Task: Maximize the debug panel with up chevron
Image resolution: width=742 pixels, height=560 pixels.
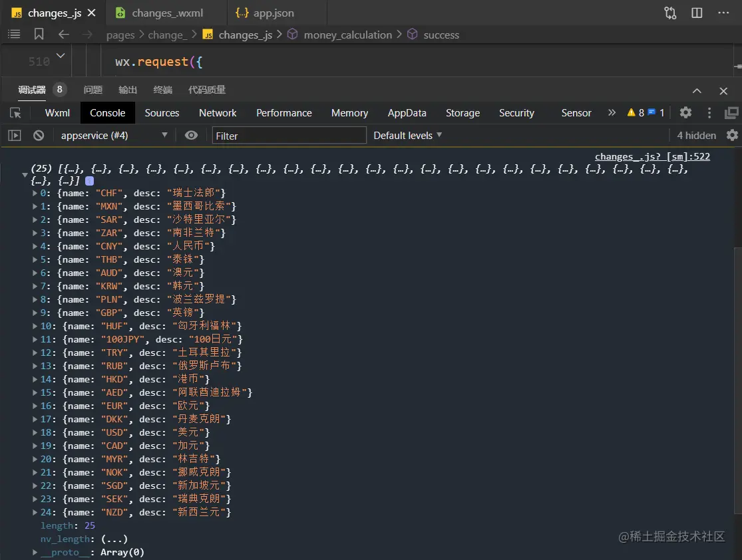Action: coord(697,91)
